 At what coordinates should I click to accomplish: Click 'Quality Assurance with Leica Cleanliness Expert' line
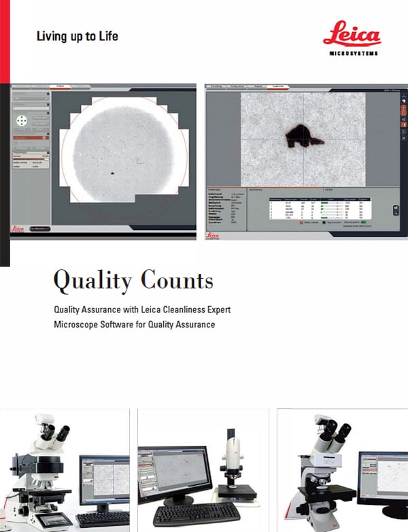pyautogui.click(x=142, y=310)
